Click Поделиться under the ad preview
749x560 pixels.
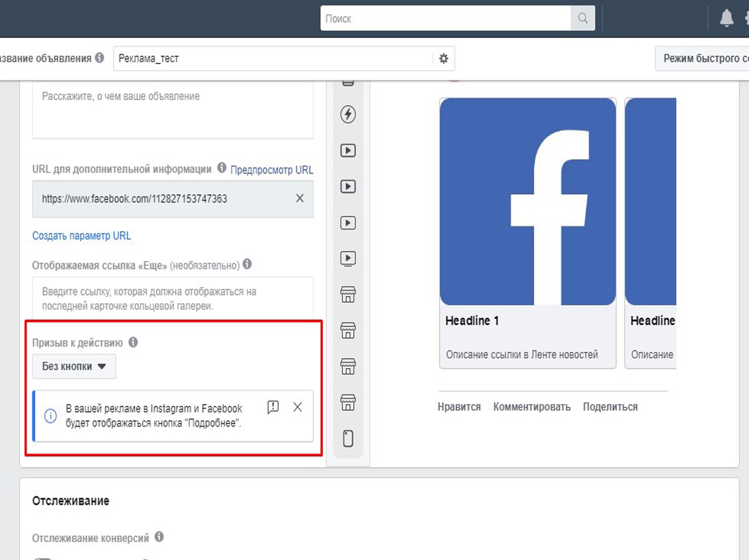click(x=610, y=407)
